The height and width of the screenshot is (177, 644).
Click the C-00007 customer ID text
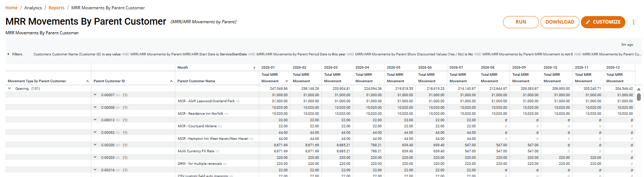[108, 95]
